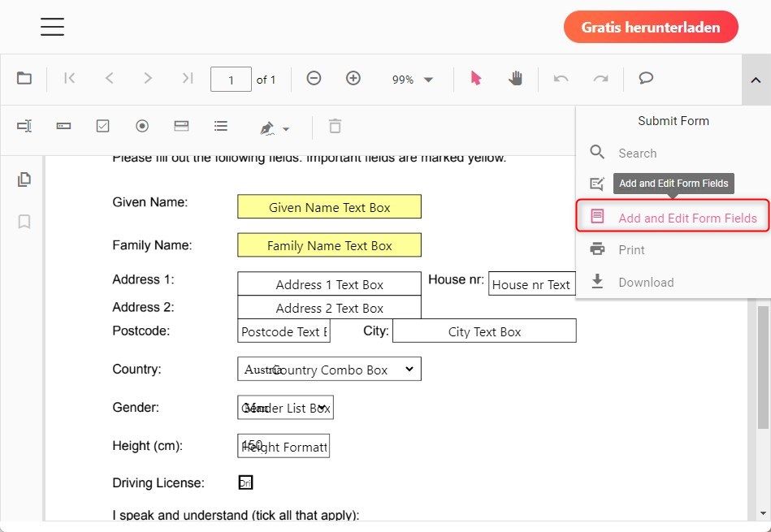Open the bookmarks sidebar panel
The height and width of the screenshot is (532, 771).
(x=24, y=222)
